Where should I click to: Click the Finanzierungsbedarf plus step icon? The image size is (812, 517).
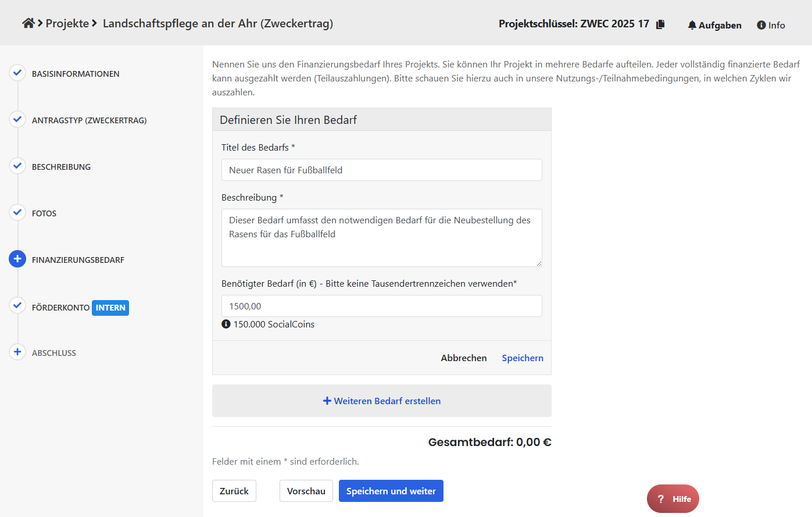tap(17, 259)
